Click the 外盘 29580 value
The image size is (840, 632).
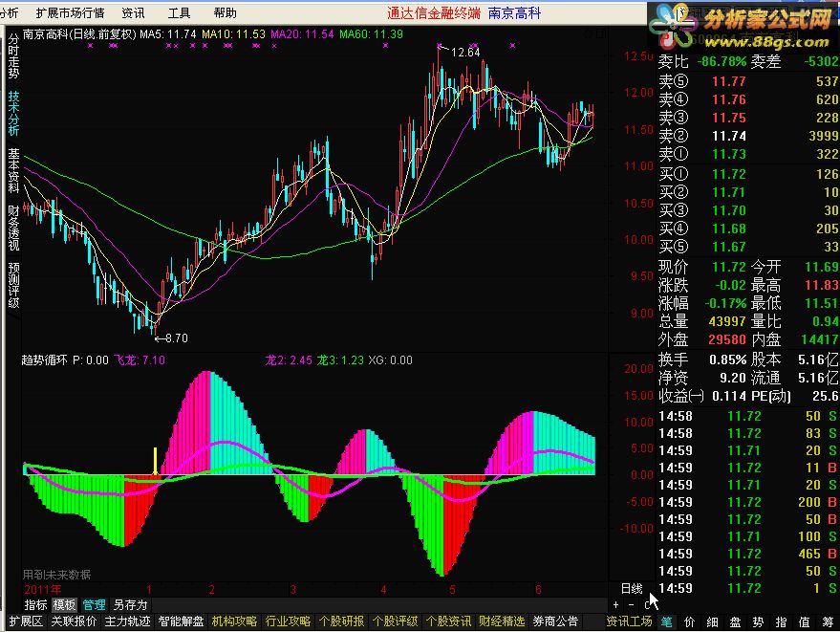[727, 339]
